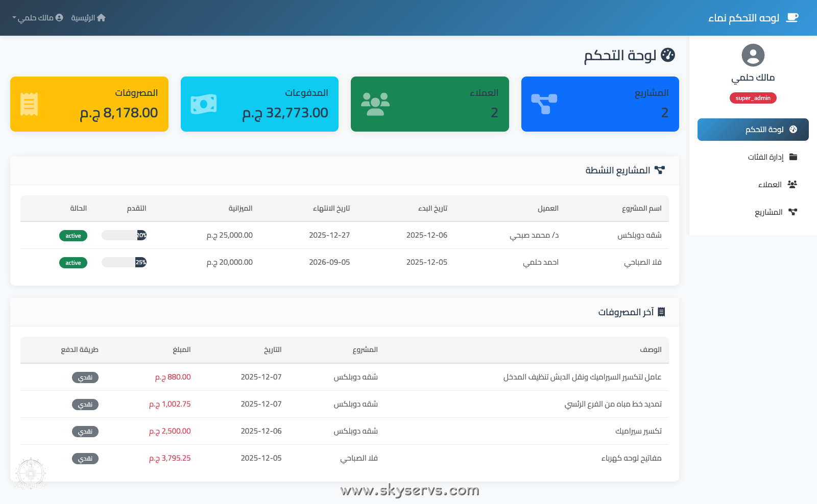Click the money icon on the المدفوعات card
The image size is (817, 504).
tap(204, 104)
